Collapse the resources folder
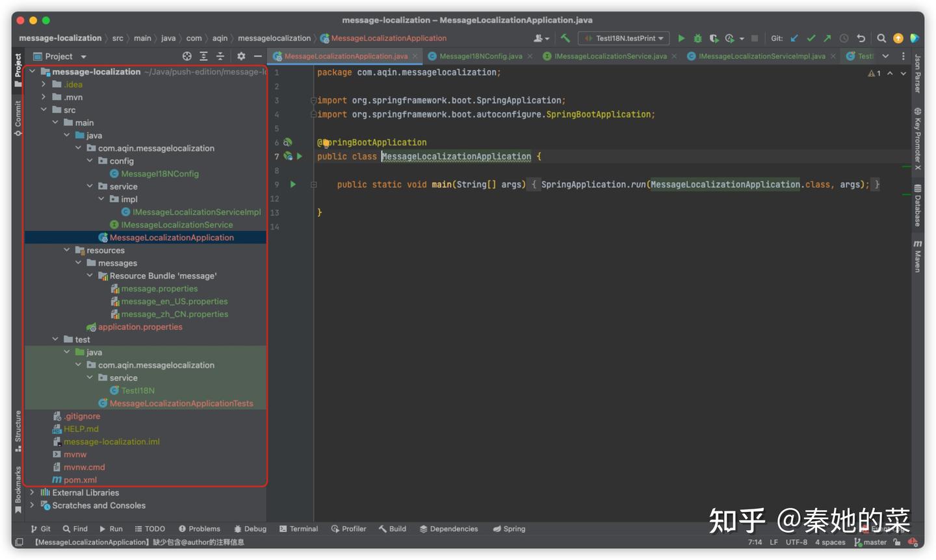Viewport: 936px width, 560px height. [67, 250]
